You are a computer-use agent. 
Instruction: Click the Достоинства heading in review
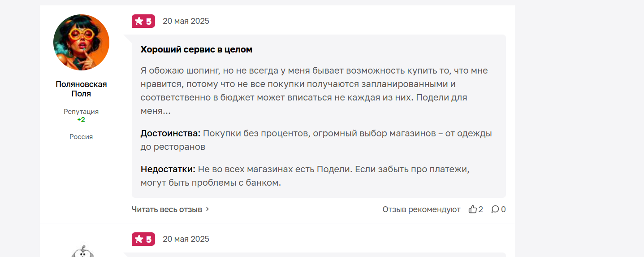[x=171, y=133]
